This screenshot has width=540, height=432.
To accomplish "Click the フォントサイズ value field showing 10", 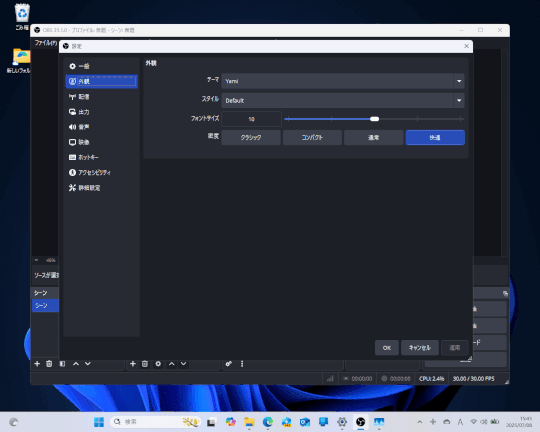I will pos(251,119).
